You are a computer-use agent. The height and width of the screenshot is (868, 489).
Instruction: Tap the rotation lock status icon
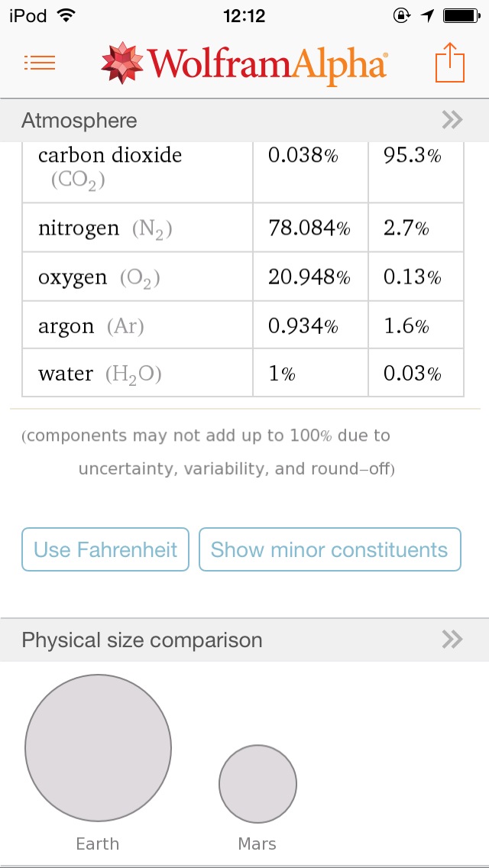click(402, 15)
